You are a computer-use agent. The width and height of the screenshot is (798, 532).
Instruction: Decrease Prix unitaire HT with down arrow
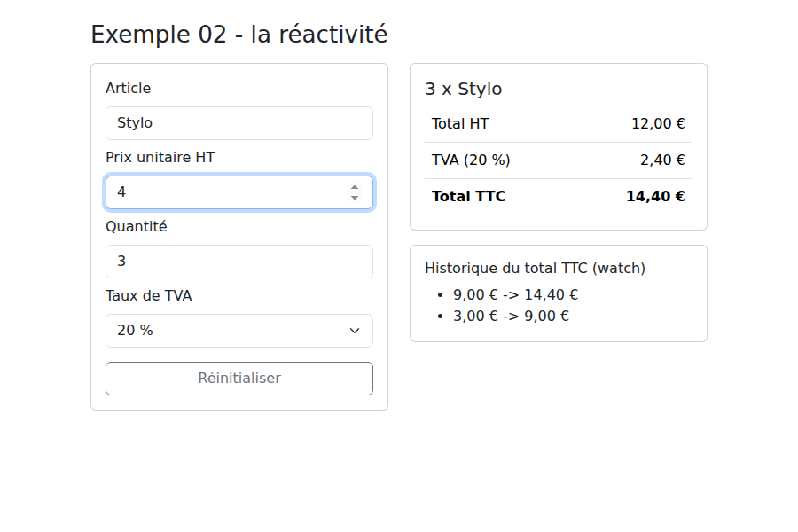coord(355,198)
